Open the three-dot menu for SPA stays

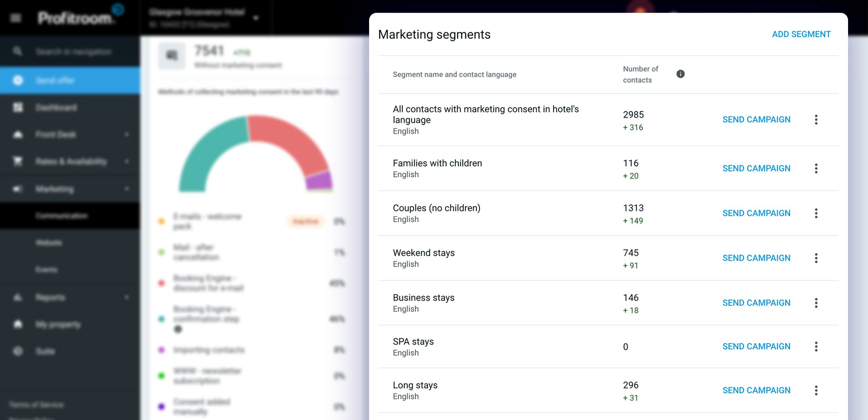pyautogui.click(x=816, y=346)
